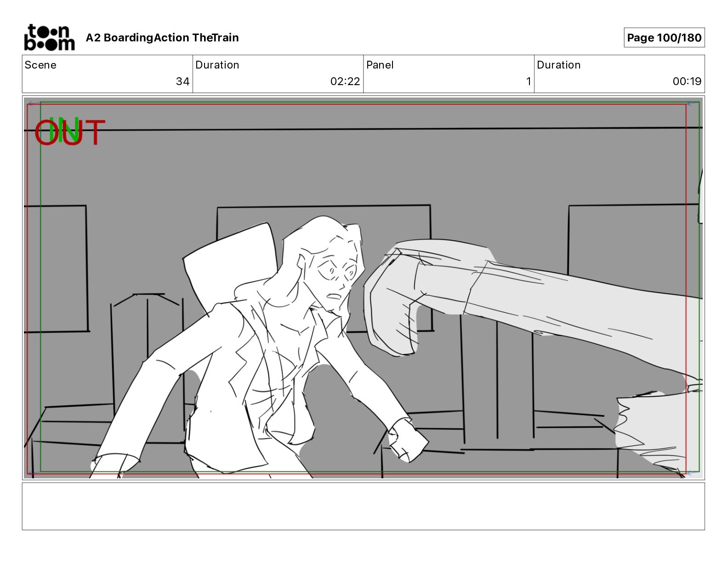Viewport: 728px width, 563px height.
Task: Select the title 'A2 BoardingAction TheTrain'
Action: tap(162, 38)
